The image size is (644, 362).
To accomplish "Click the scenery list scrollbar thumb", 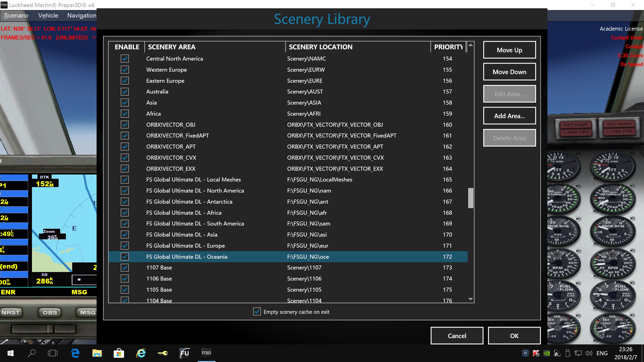I will [x=471, y=198].
